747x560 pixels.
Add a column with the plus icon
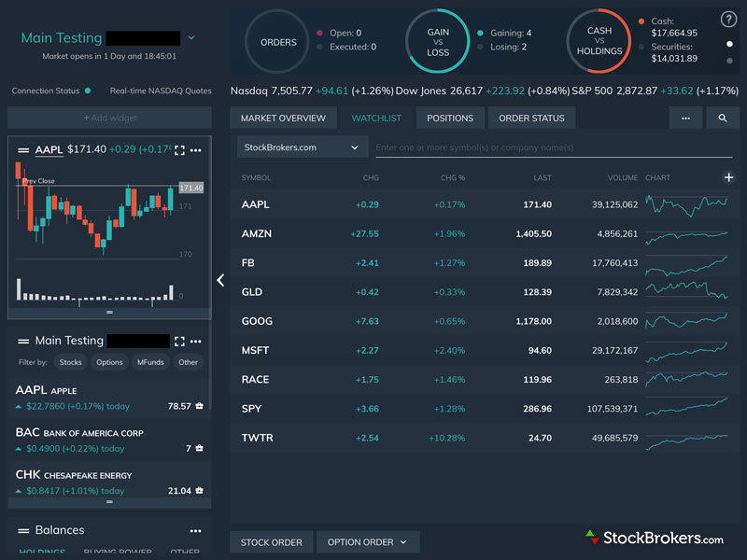coord(728,177)
